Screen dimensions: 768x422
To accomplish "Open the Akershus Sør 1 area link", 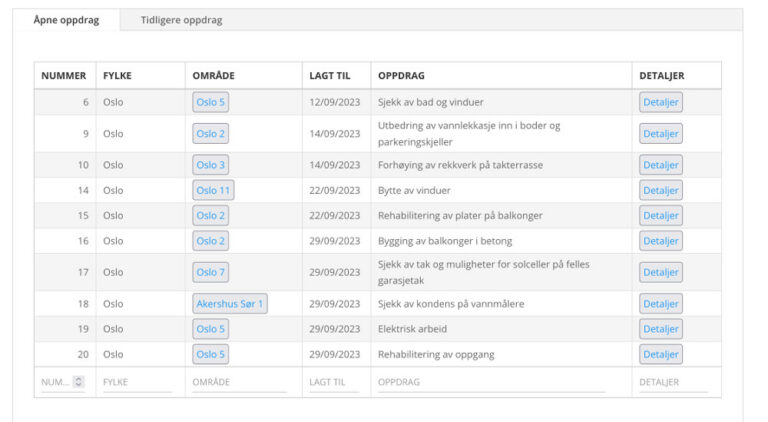I will click(229, 303).
